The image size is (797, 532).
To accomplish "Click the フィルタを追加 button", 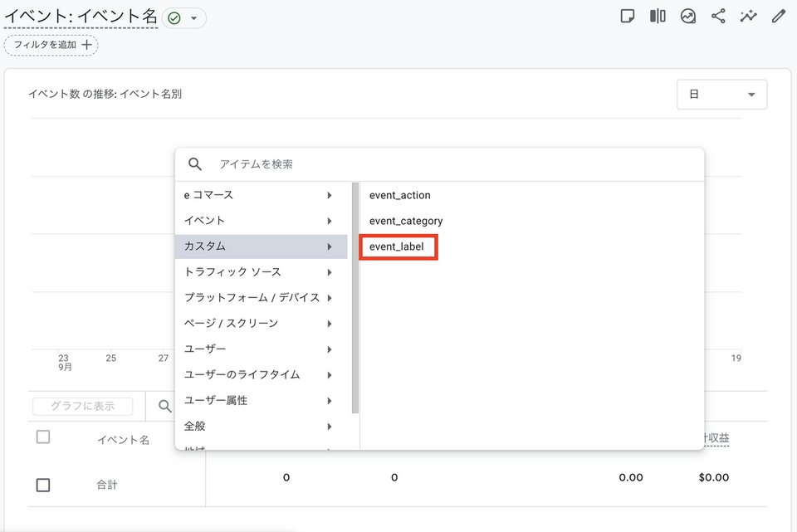I will pos(51,45).
